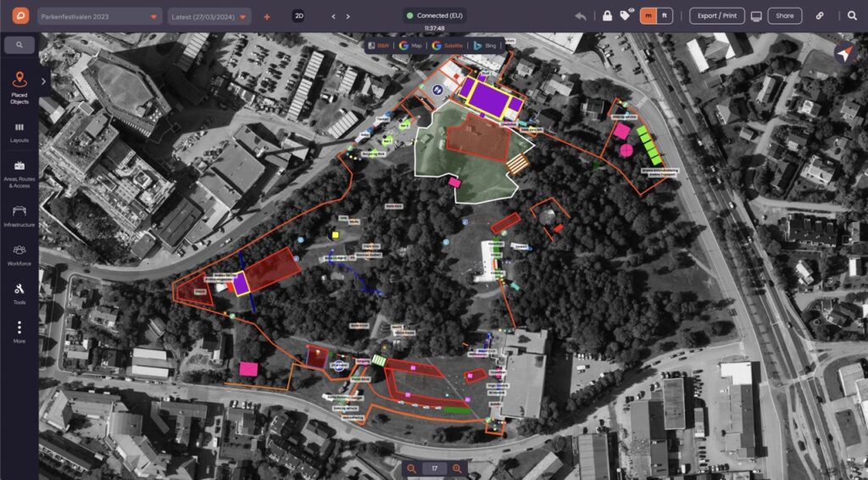Viewport: 868px width, 480px height.
Task: Select the Infrastructure sidebar icon
Action: [x=19, y=216]
